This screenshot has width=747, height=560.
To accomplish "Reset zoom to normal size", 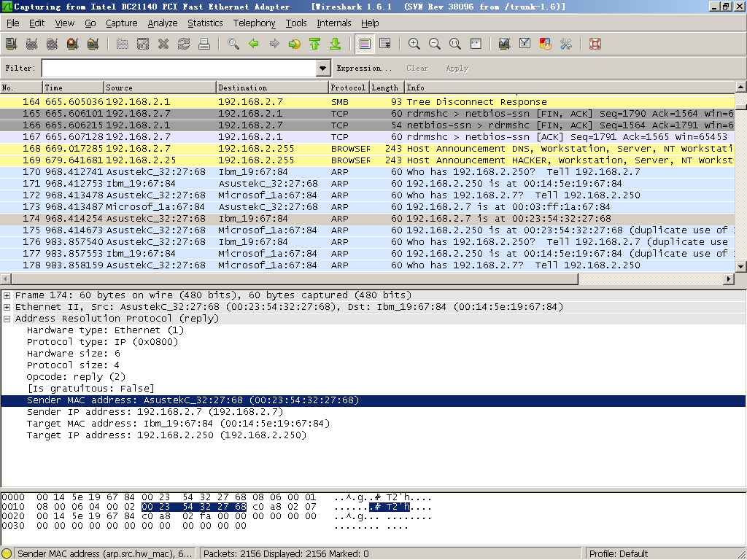I will coord(455,44).
